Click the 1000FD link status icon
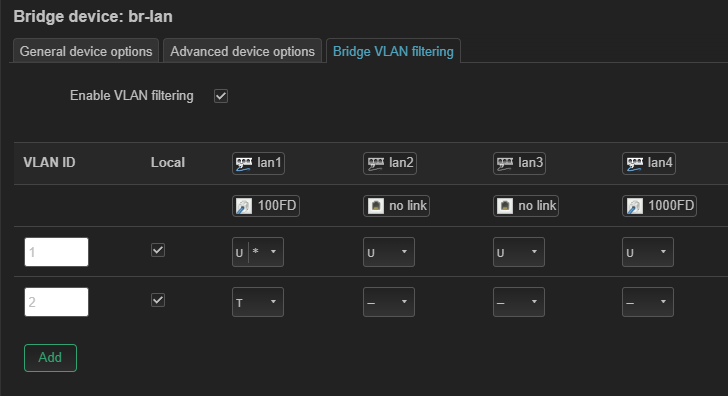The width and height of the screenshot is (728, 396). (x=635, y=206)
